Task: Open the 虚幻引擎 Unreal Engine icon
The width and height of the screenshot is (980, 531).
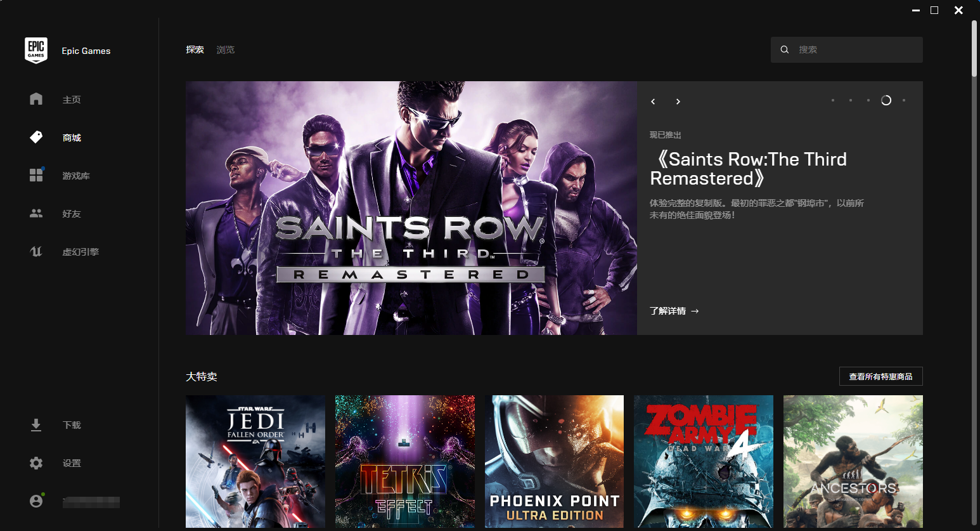Action: pyautogui.click(x=36, y=251)
